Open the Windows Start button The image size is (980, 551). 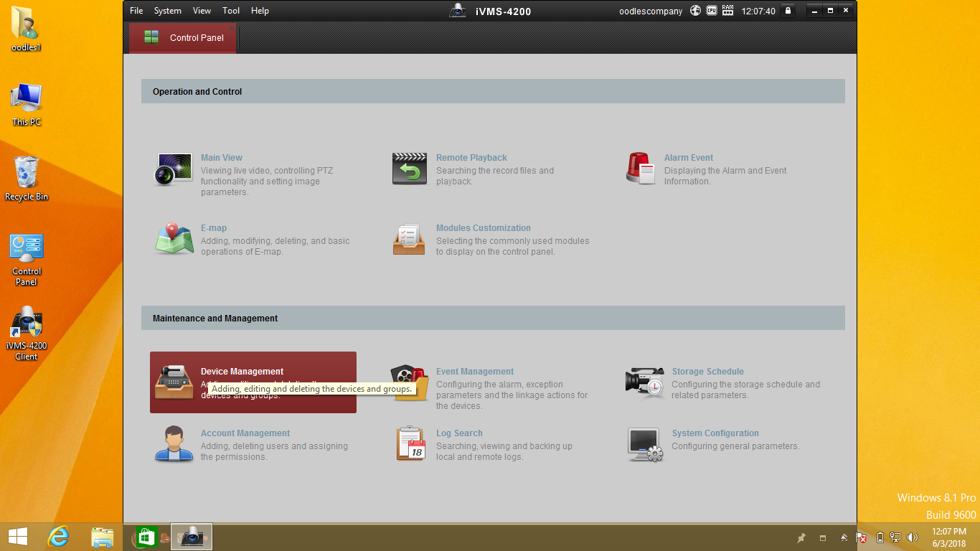point(18,537)
